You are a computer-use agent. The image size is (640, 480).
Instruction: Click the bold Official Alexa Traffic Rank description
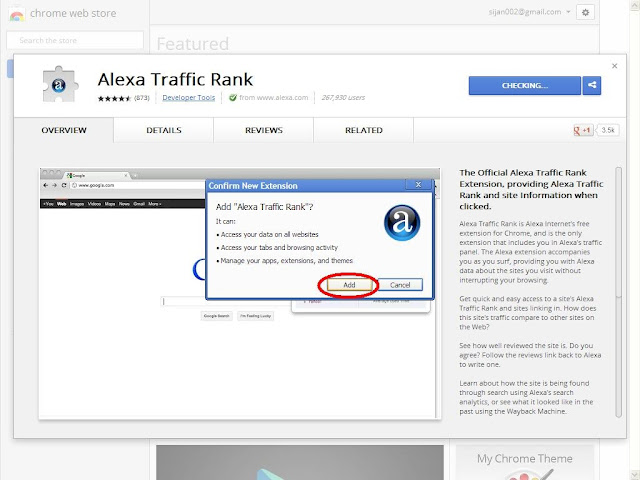[531, 189]
